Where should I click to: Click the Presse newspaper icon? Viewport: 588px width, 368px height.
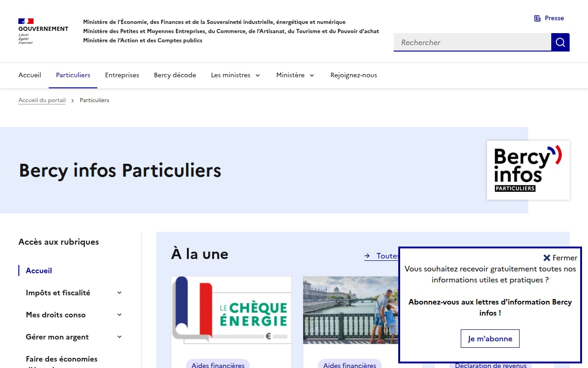pyautogui.click(x=537, y=18)
